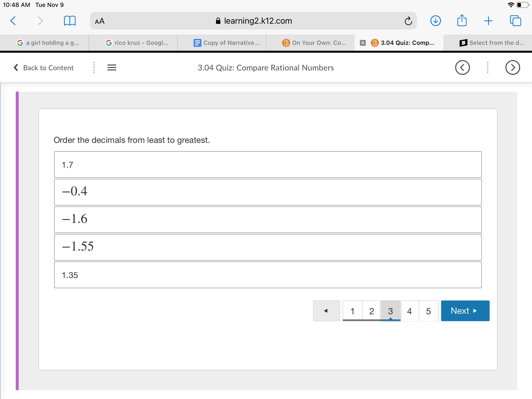Select the −1.6 answer tile
This screenshot has width=532, height=399.
point(268,219)
